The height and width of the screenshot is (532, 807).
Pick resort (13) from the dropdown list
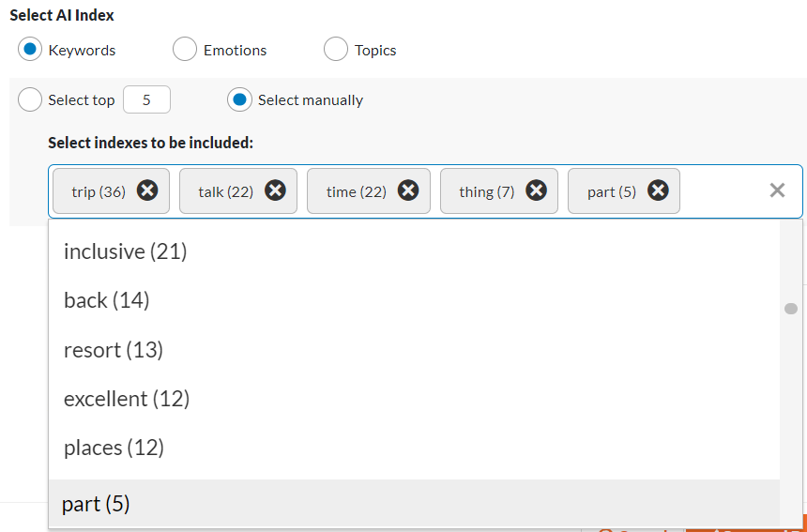[x=415, y=350]
